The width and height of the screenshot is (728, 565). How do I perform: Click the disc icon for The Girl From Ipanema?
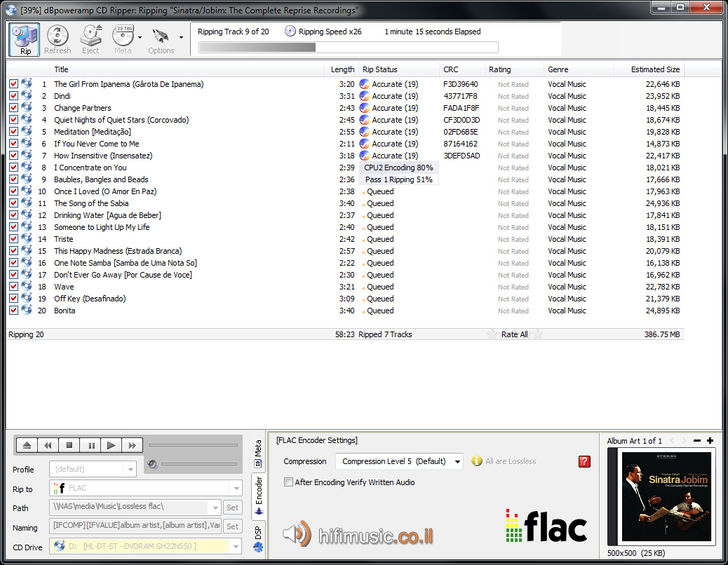click(27, 83)
